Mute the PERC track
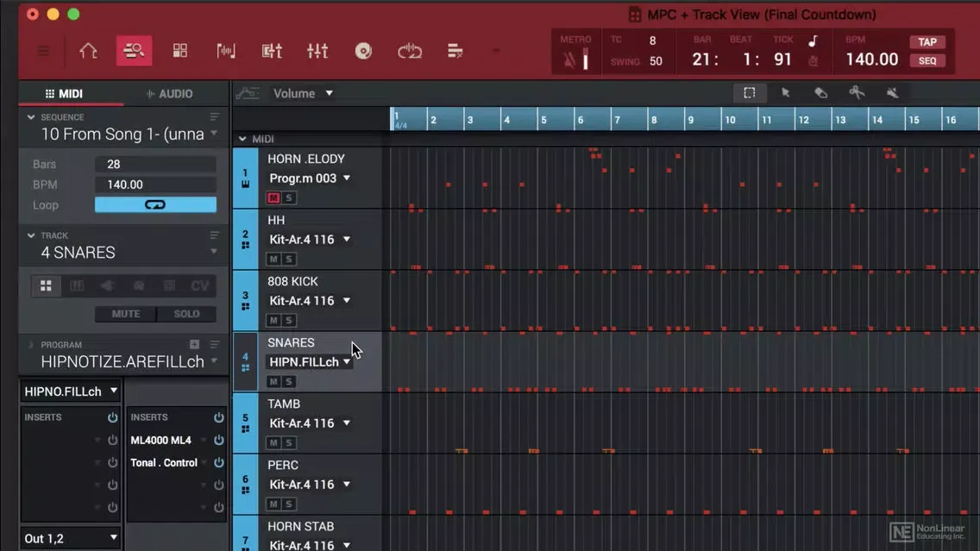This screenshot has width=980, height=551. (273, 504)
